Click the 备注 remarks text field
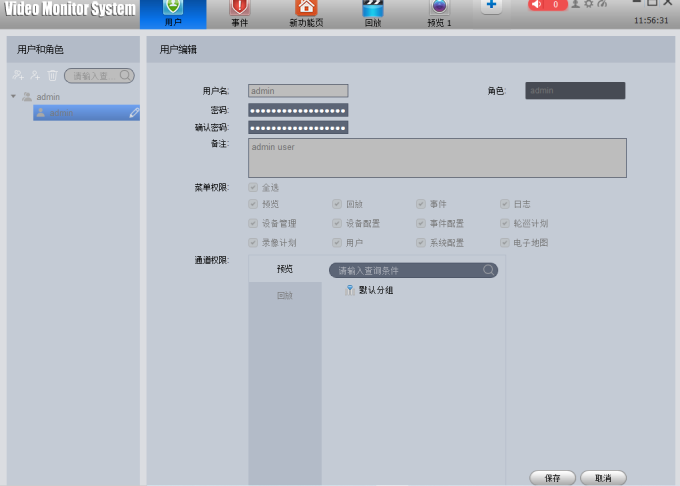The width and height of the screenshot is (680, 486). point(437,158)
